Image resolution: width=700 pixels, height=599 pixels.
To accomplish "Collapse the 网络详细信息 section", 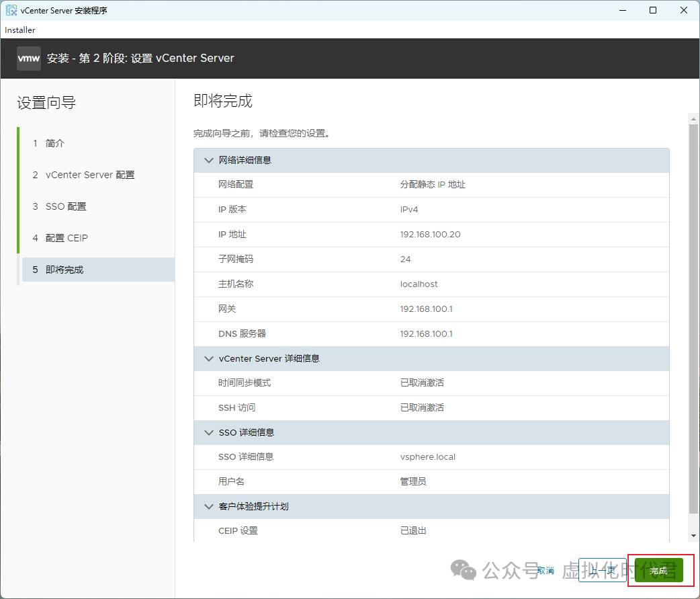I will pos(208,161).
